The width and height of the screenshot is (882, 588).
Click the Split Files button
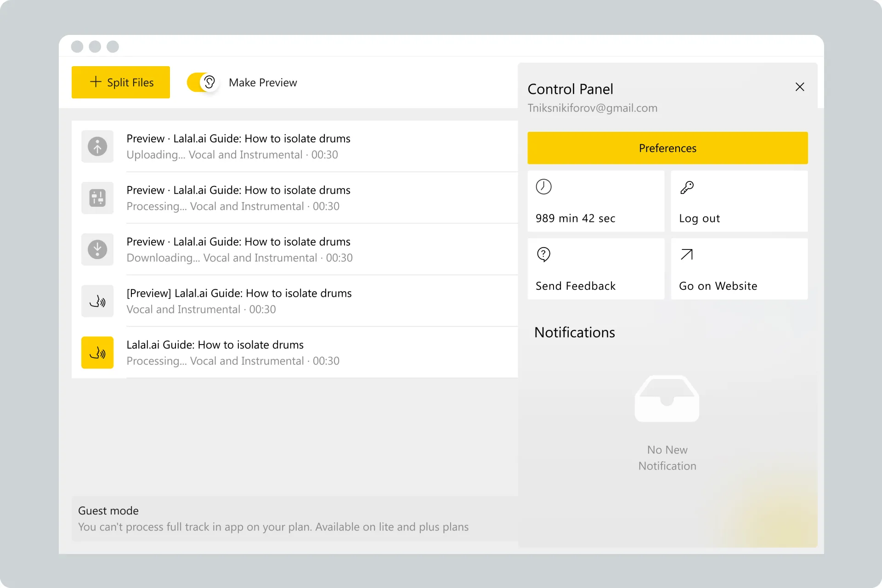120,82
